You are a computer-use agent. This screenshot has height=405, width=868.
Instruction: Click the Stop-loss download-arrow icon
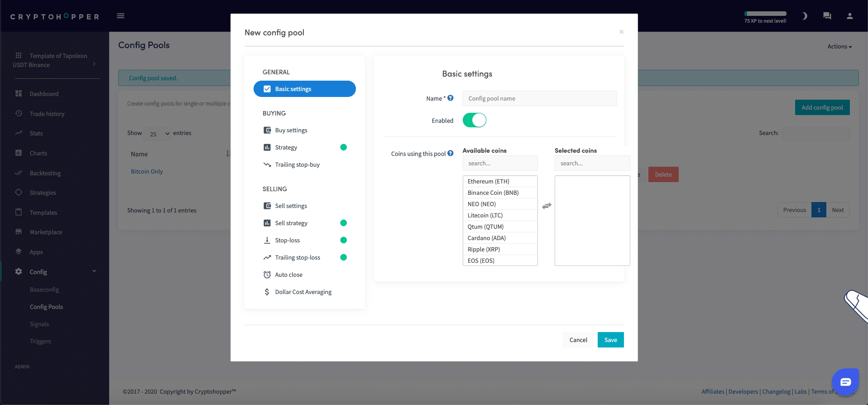tap(267, 240)
